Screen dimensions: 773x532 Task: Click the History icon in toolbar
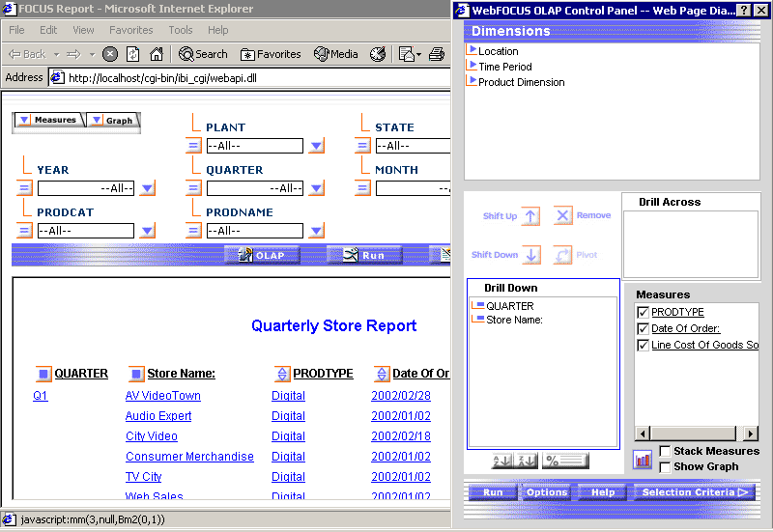click(378, 54)
